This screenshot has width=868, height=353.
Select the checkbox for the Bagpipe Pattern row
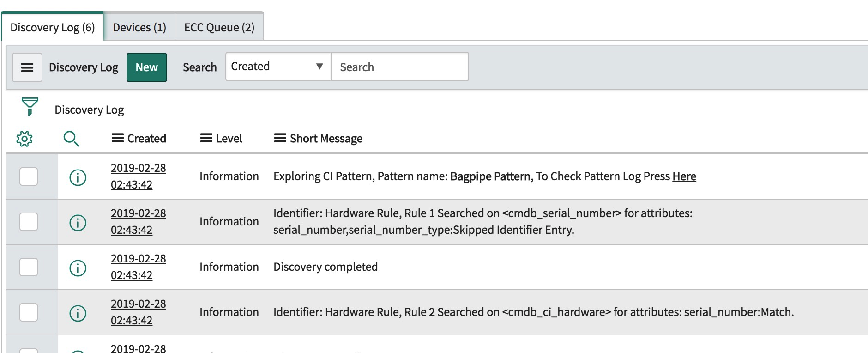click(29, 176)
